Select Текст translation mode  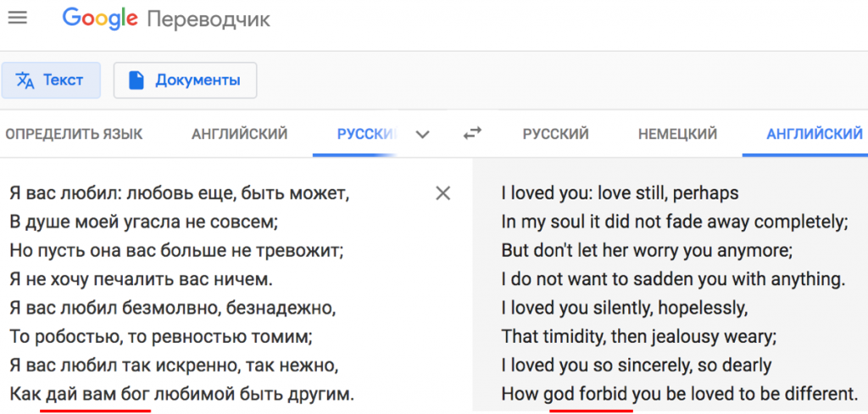51,81
